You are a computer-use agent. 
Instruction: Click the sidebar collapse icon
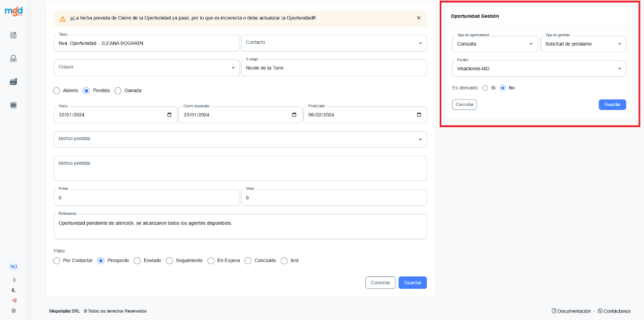tap(14, 311)
